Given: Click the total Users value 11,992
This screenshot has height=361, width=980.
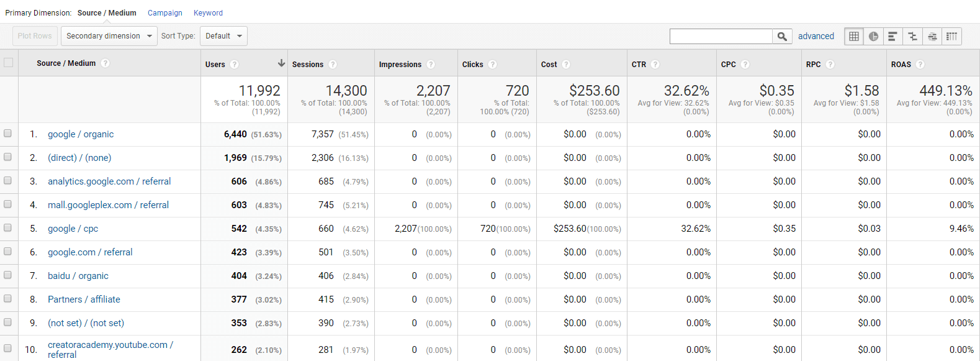Looking at the screenshot, I should (x=259, y=91).
